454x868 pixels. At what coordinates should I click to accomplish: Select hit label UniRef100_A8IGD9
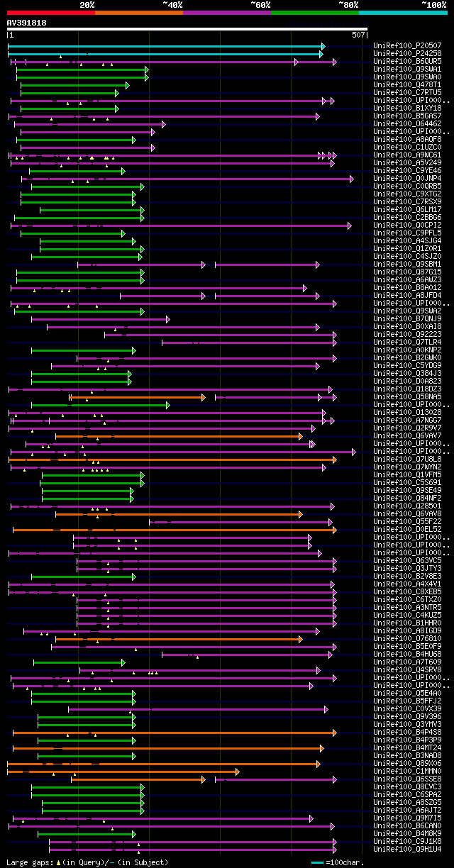click(x=407, y=630)
